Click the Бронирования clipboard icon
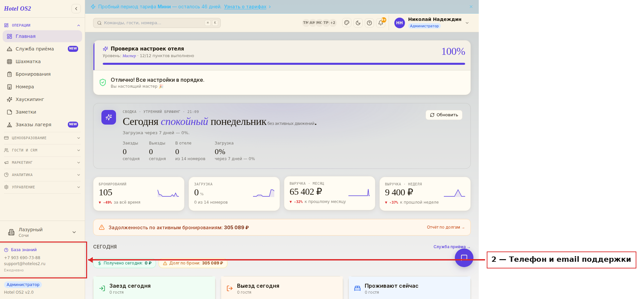The image size is (644, 299). click(x=9, y=74)
